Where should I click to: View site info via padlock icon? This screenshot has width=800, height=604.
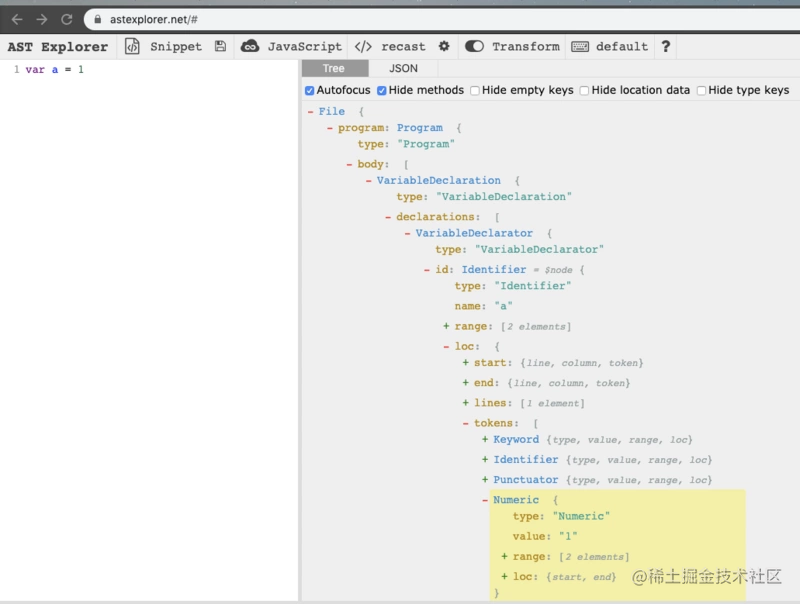click(97, 19)
